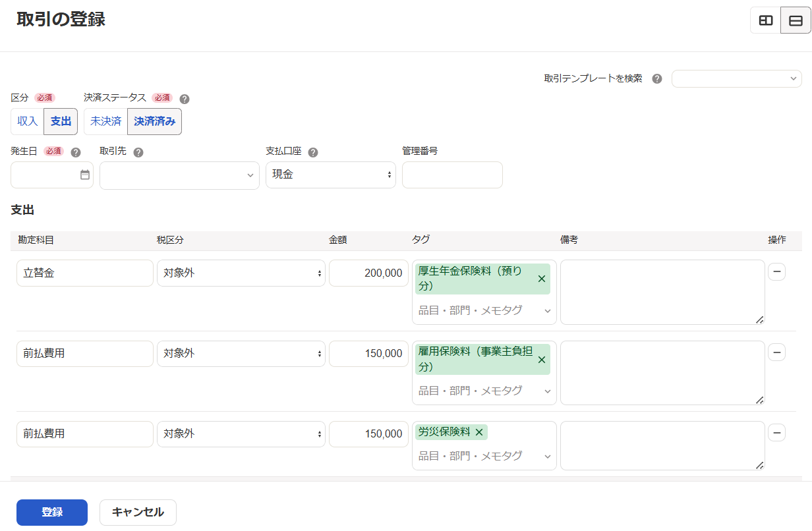Image resolution: width=812 pixels, height=531 pixels.
Task: Open the 取引テンプレートを検索 dropdown
Action: coord(737,78)
